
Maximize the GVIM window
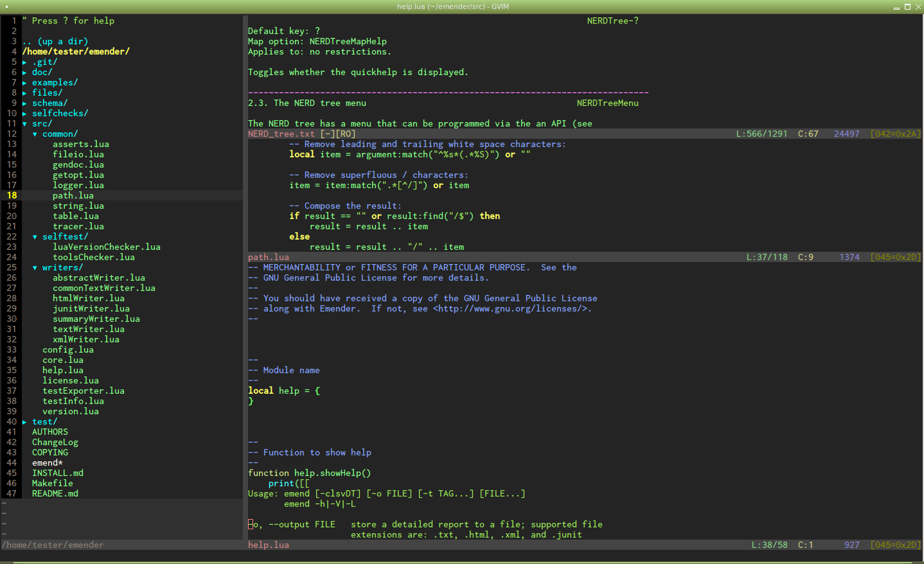907,6
